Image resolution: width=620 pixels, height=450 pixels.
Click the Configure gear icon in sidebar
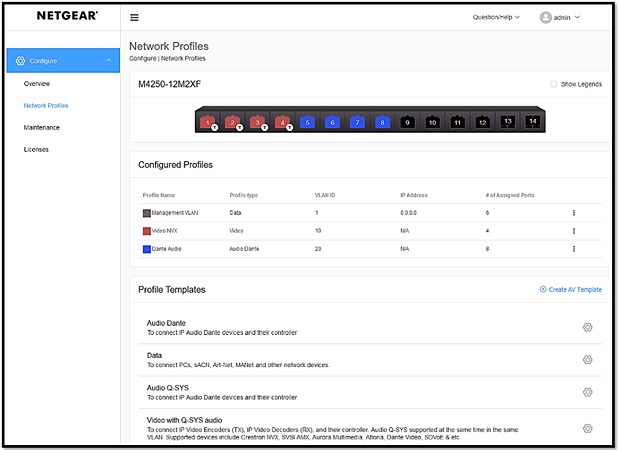tap(20, 61)
